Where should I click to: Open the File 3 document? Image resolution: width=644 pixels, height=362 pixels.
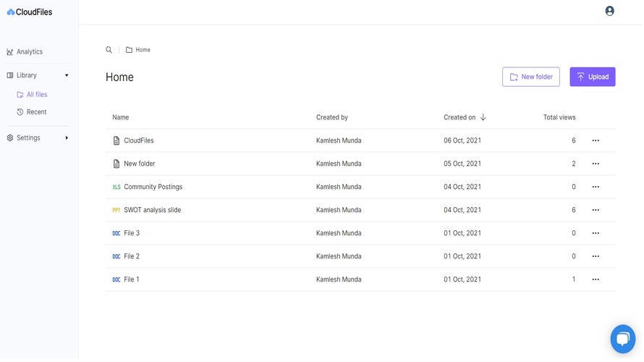132,233
